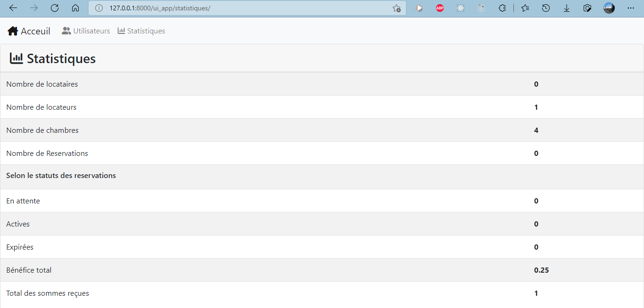Click the browser back arrow
The image size is (644, 308).
13,8
